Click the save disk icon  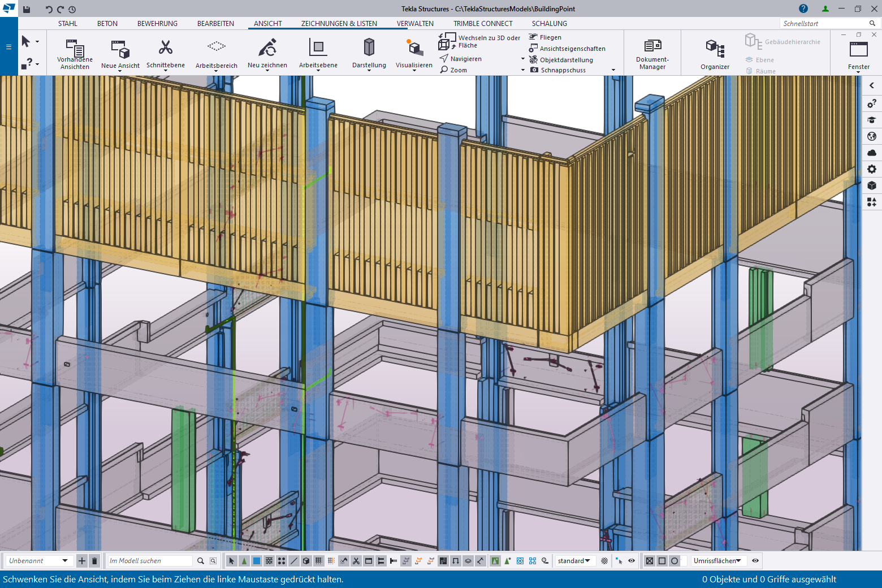click(27, 9)
